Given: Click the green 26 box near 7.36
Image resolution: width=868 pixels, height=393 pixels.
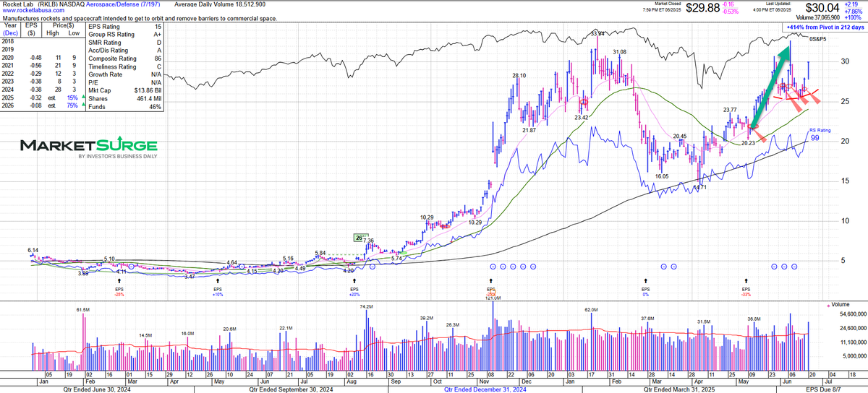Looking at the screenshot, I should [x=359, y=238].
